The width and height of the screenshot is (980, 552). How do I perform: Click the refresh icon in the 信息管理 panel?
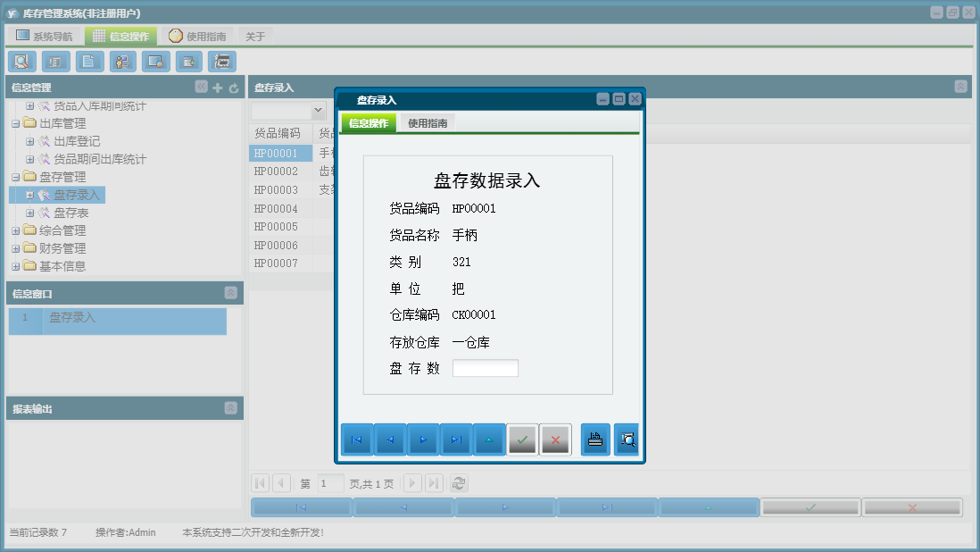233,87
